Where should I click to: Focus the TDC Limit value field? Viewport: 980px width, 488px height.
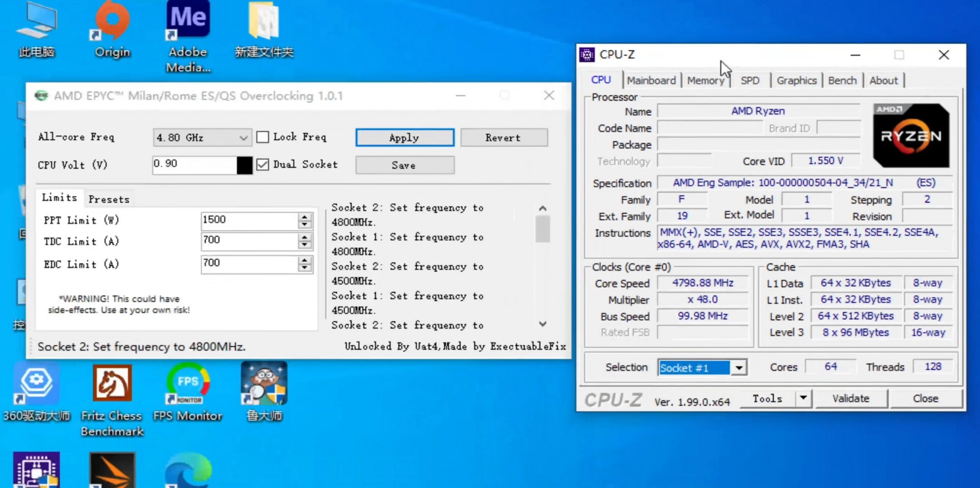[x=249, y=240]
